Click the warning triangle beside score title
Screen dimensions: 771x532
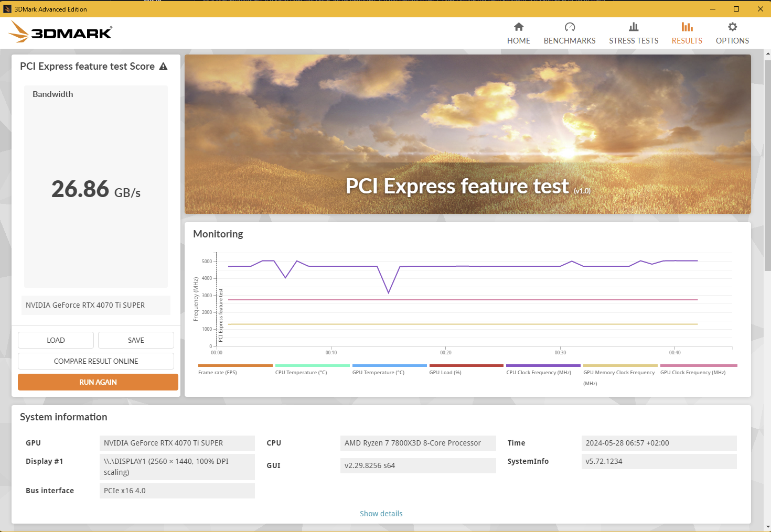(x=164, y=67)
